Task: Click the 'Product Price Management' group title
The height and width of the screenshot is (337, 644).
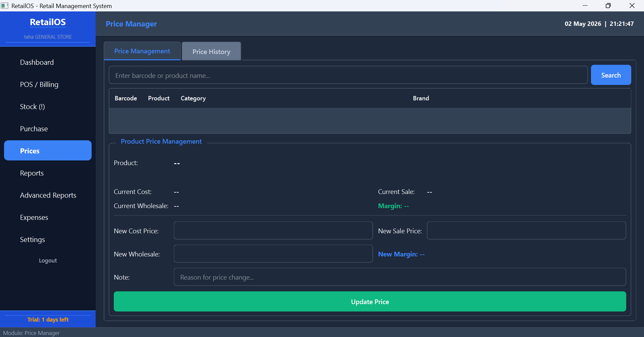Action: 161,141
